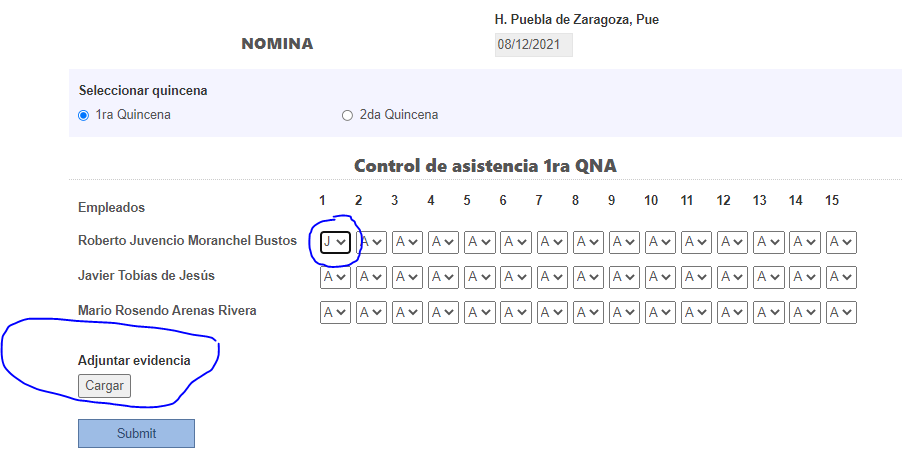Click the blue Submit button

(x=136, y=434)
